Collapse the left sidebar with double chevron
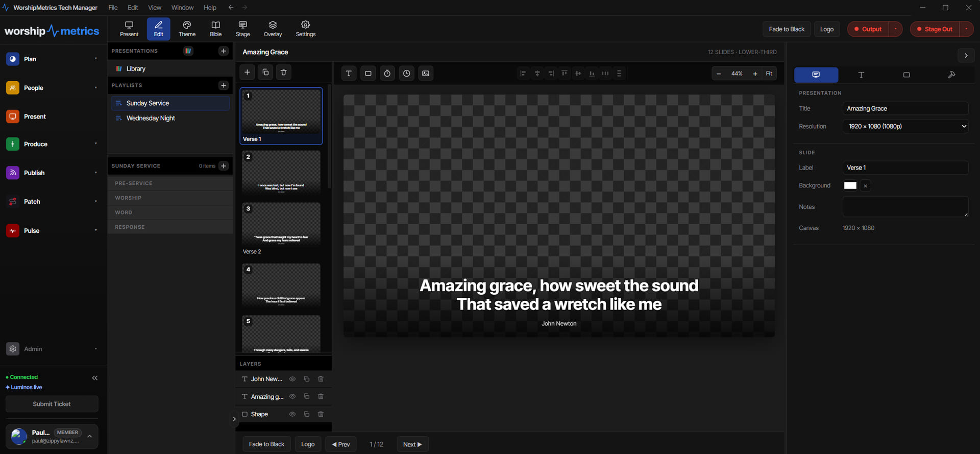Viewport: 980px width, 454px height. pyautogui.click(x=94, y=378)
